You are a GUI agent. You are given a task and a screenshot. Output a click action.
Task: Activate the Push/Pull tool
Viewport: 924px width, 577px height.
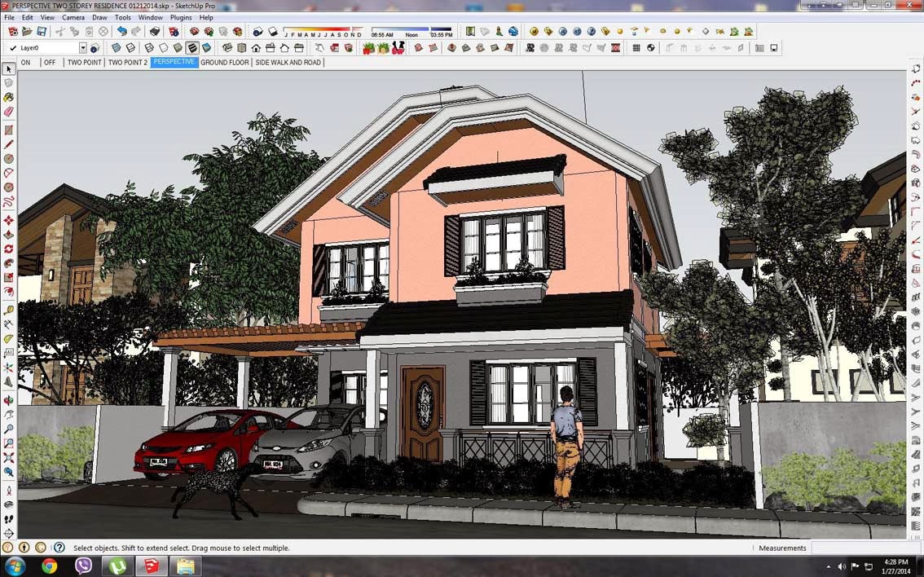(9, 234)
